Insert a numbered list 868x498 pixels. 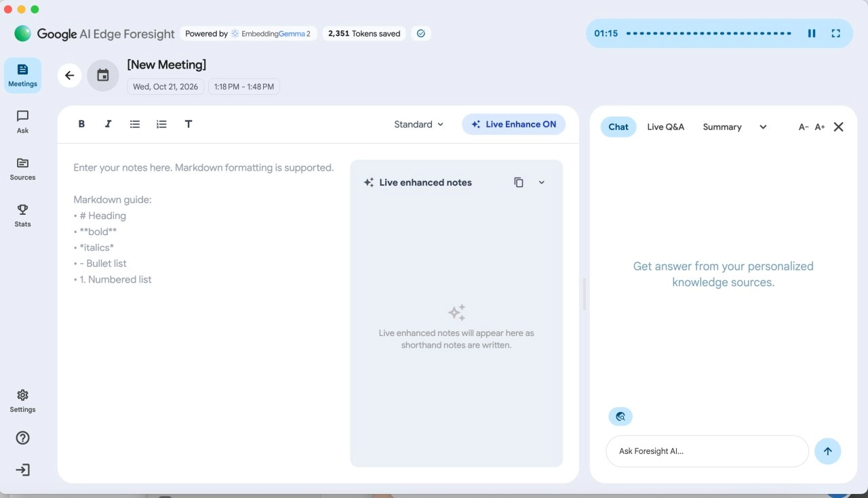coord(161,124)
